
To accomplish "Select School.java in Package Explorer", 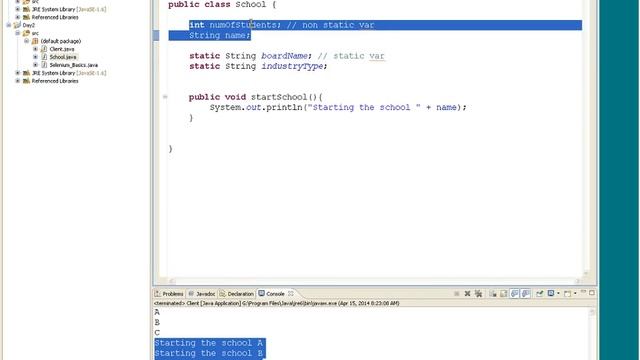I will (63, 57).
